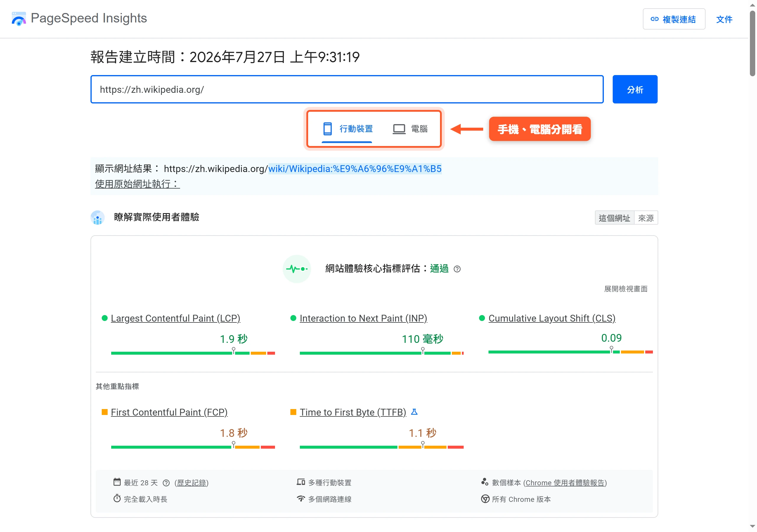The width and height of the screenshot is (757, 532).
Task: Click the scrollbar down arrow
Action: click(x=752, y=527)
